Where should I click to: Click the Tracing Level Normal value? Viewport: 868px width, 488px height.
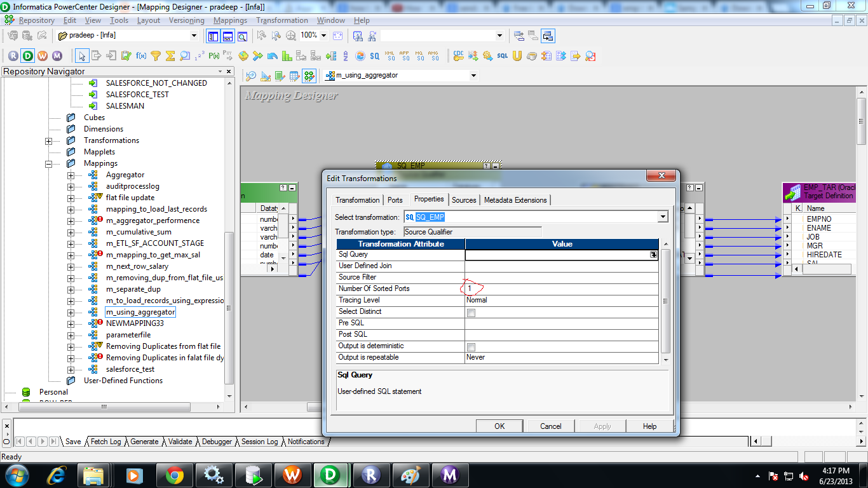click(562, 301)
